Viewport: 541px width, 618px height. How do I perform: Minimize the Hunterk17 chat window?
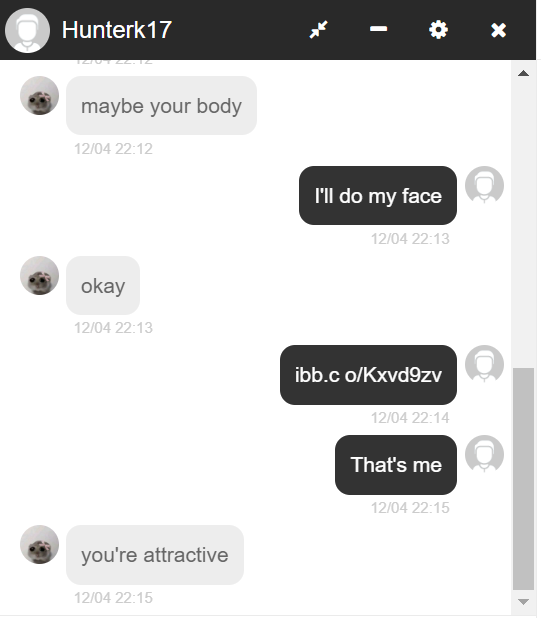pos(378,29)
